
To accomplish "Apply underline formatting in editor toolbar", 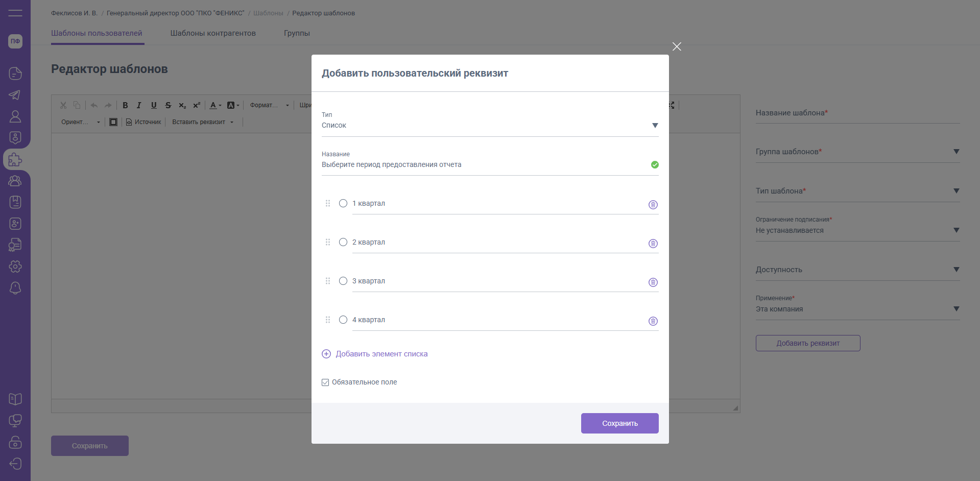I will pyautogui.click(x=154, y=105).
